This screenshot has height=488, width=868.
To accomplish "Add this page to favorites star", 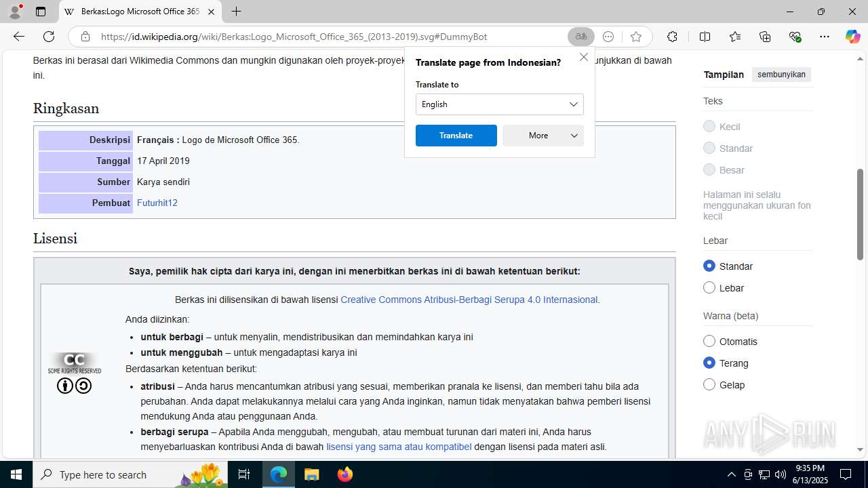I will pyautogui.click(x=635, y=37).
